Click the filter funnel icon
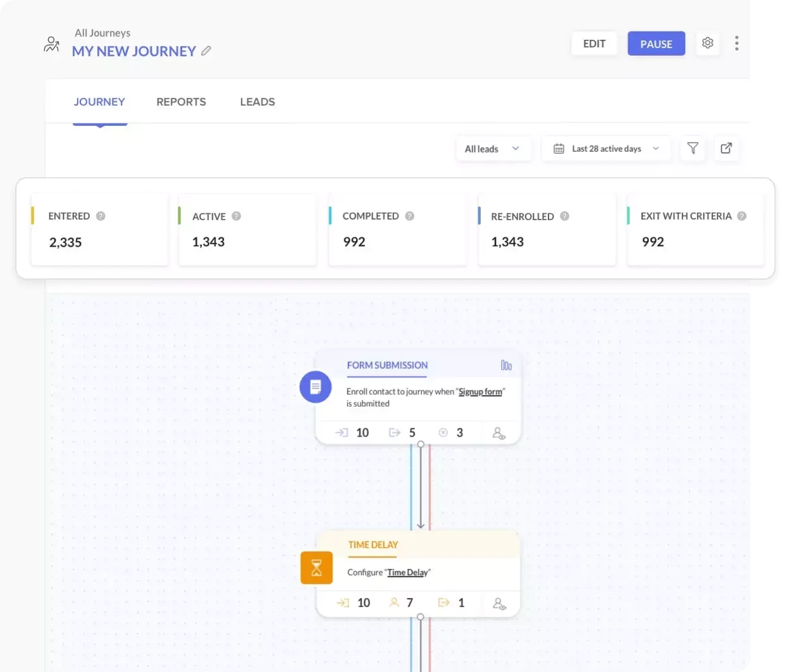Screen dimensions: 787x672 (693, 149)
